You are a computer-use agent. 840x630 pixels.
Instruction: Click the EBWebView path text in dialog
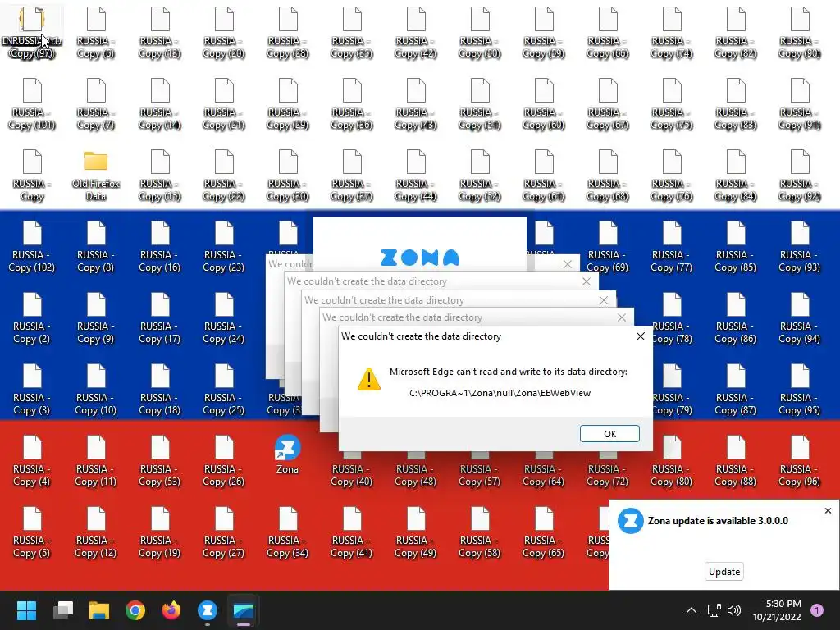pyautogui.click(x=500, y=393)
